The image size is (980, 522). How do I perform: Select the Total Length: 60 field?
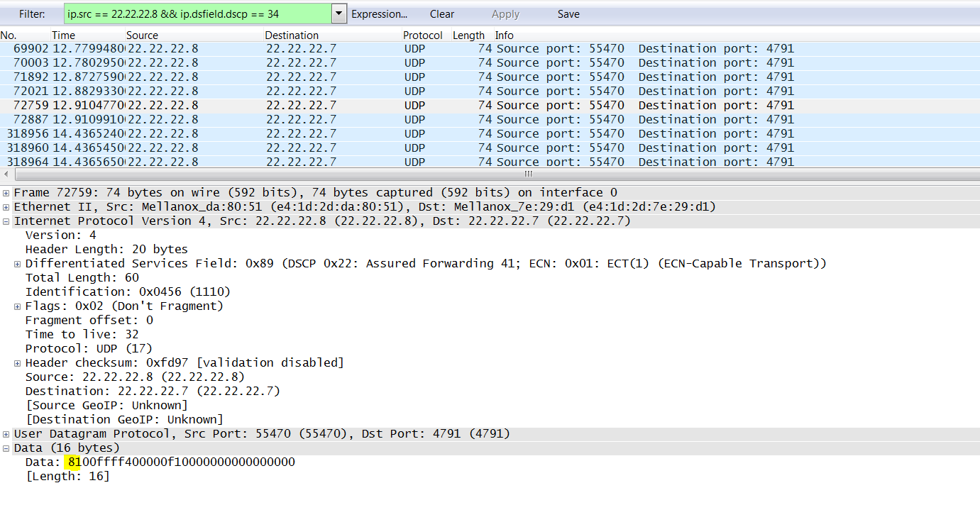tap(82, 278)
